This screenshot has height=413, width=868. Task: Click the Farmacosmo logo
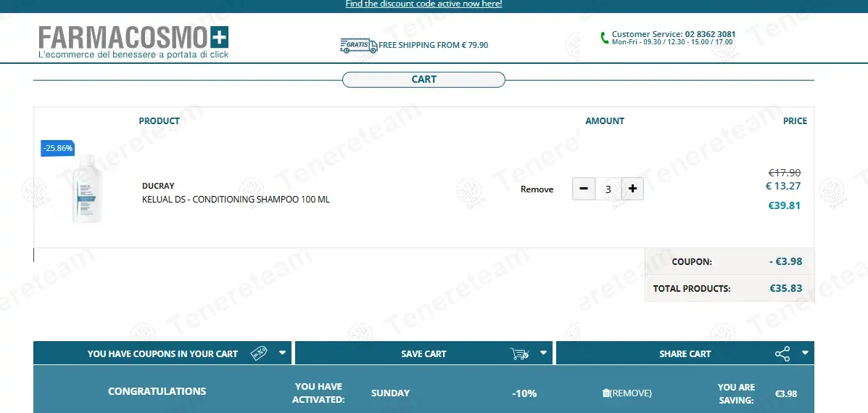[133, 42]
